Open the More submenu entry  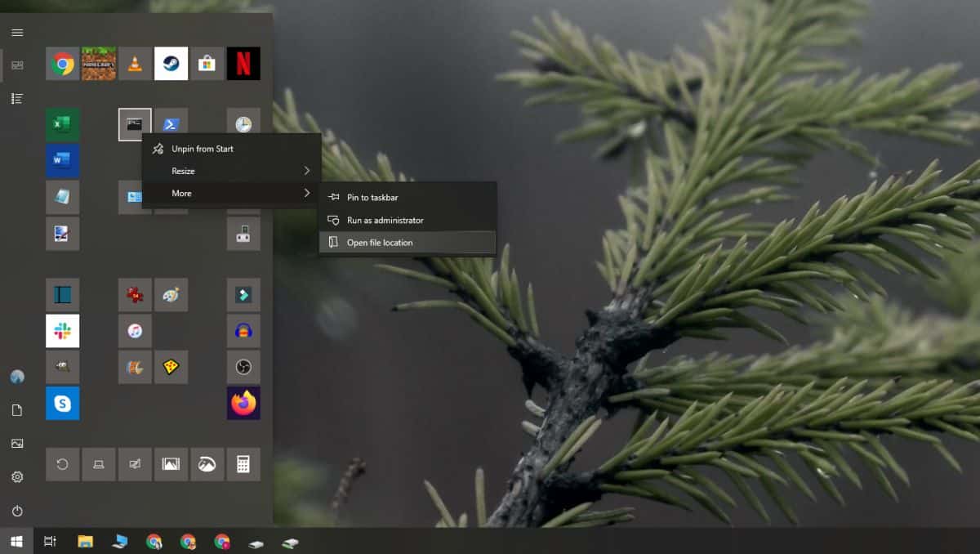pos(232,193)
